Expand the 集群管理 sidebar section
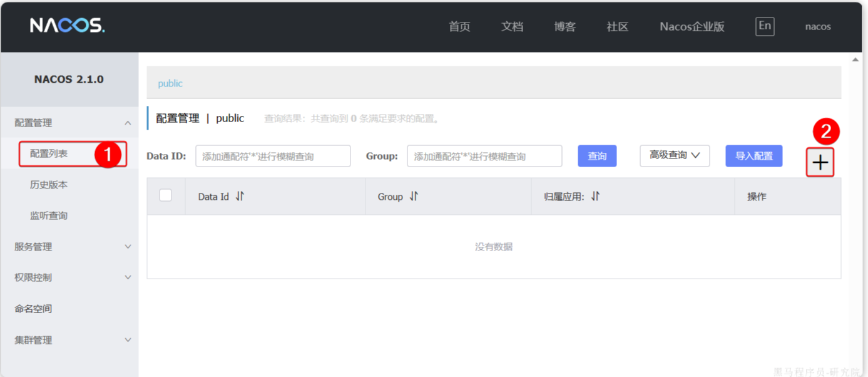The width and height of the screenshot is (868, 377). (128, 340)
